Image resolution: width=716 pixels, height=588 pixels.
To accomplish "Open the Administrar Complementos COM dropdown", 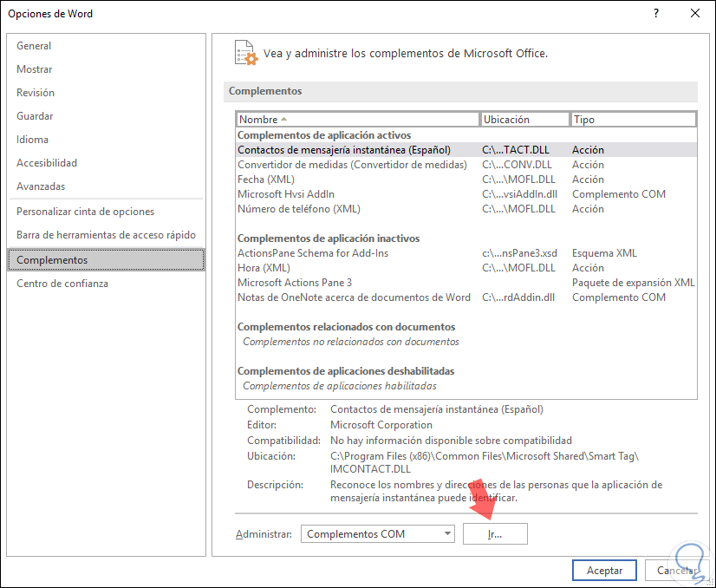I will tap(378, 533).
